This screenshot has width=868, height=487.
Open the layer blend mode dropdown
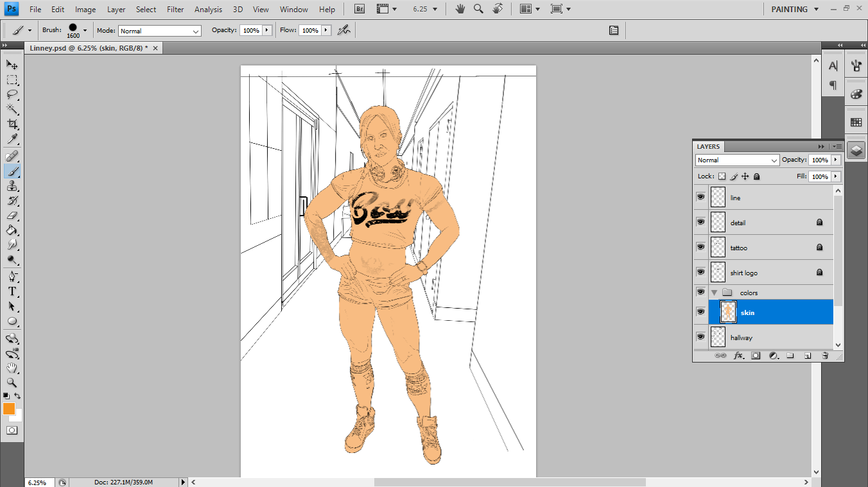(736, 160)
